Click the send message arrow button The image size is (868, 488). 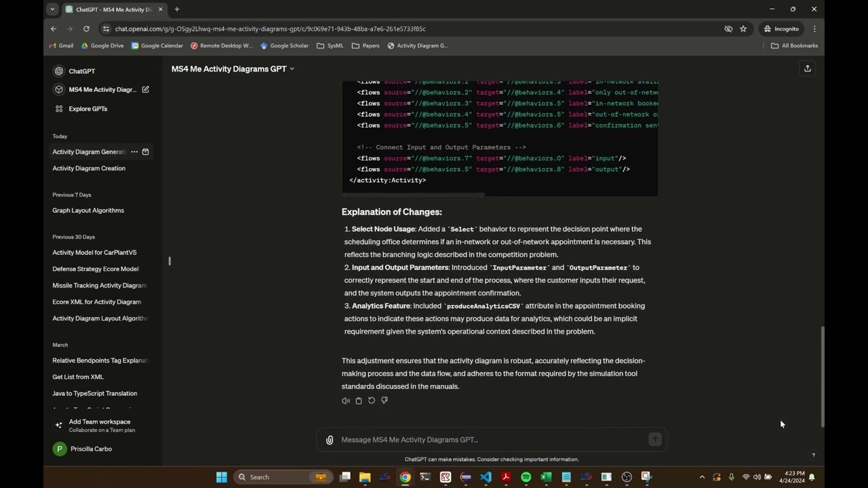click(x=655, y=439)
